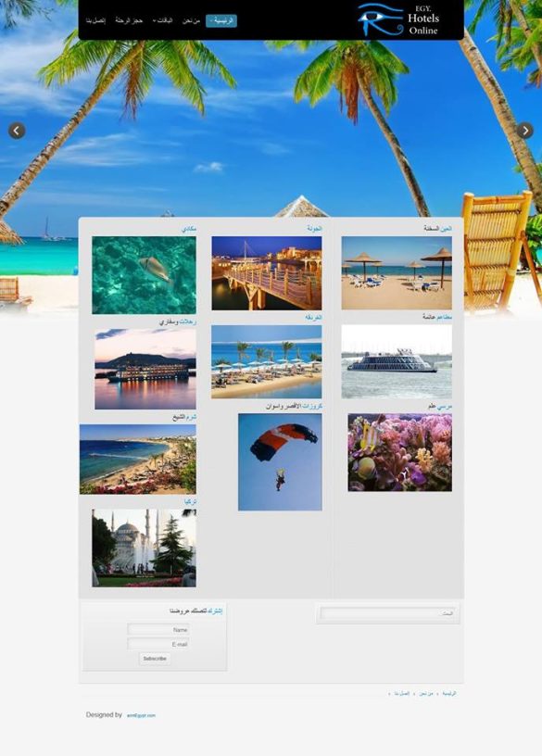Image resolution: width=542 pixels, height=756 pixels.
Task: Open the حجز الرحلة booking menu item
Action: (129, 20)
